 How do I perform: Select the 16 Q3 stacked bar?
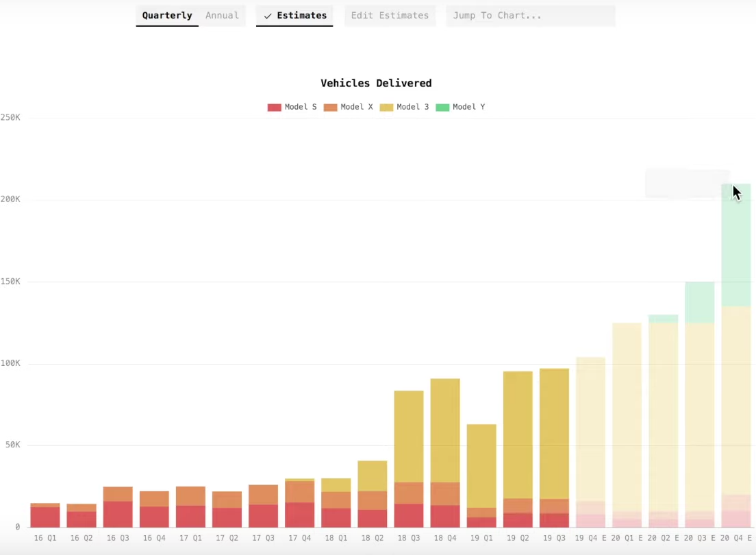click(x=118, y=507)
